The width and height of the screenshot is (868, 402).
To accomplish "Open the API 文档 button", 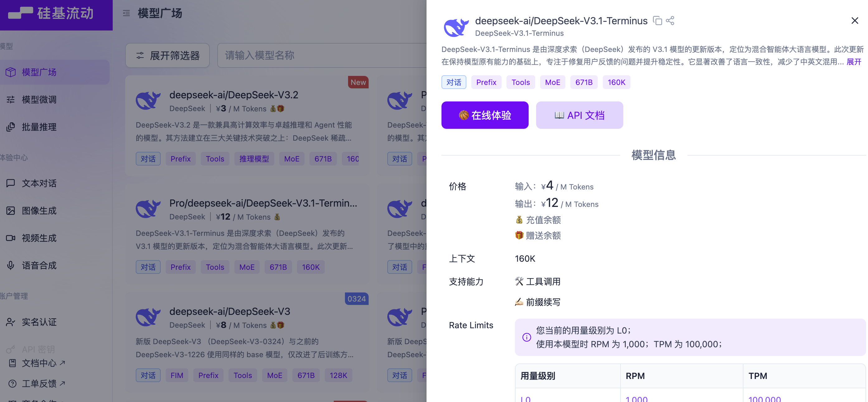I will (x=579, y=115).
